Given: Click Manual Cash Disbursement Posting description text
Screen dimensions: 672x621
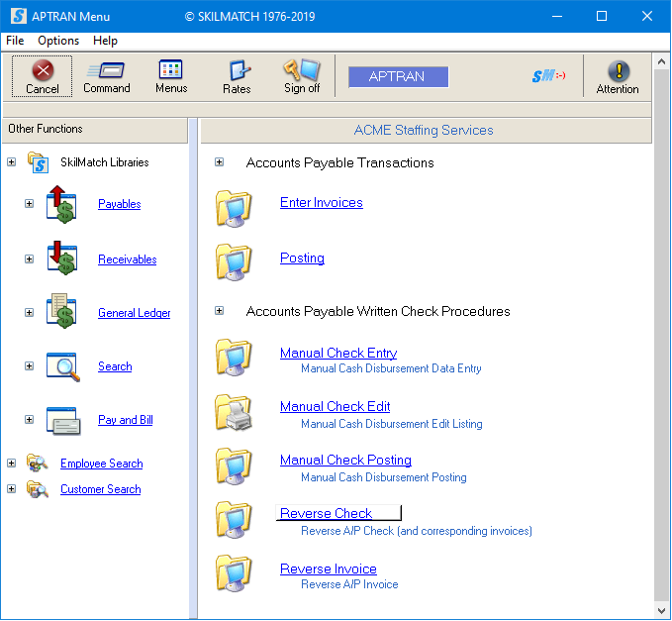Looking at the screenshot, I should tap(384, 477).
